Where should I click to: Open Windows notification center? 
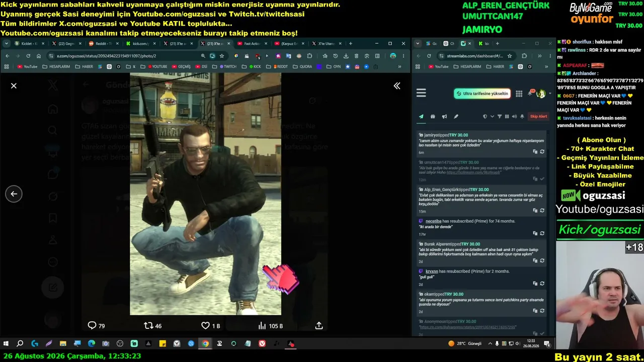[547, 344]
